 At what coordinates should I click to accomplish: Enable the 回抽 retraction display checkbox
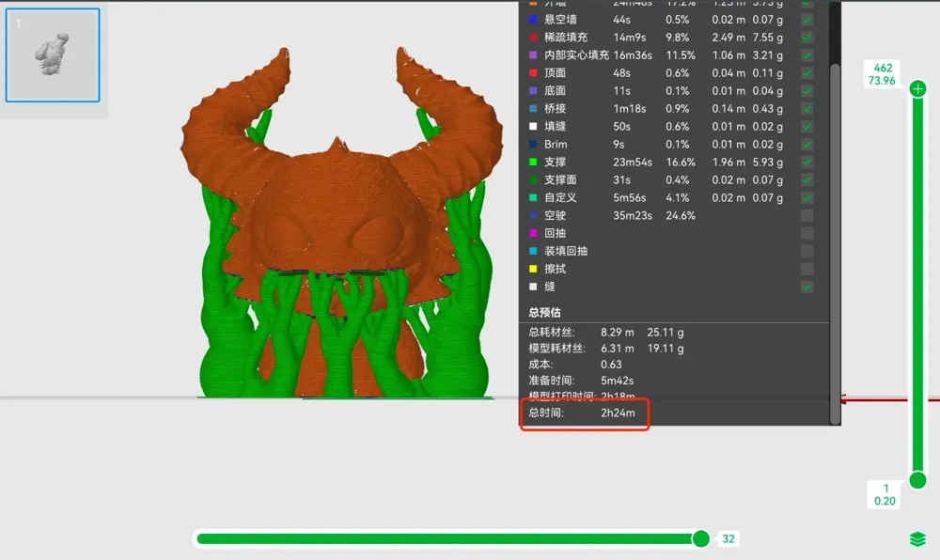tap(807, 233)
